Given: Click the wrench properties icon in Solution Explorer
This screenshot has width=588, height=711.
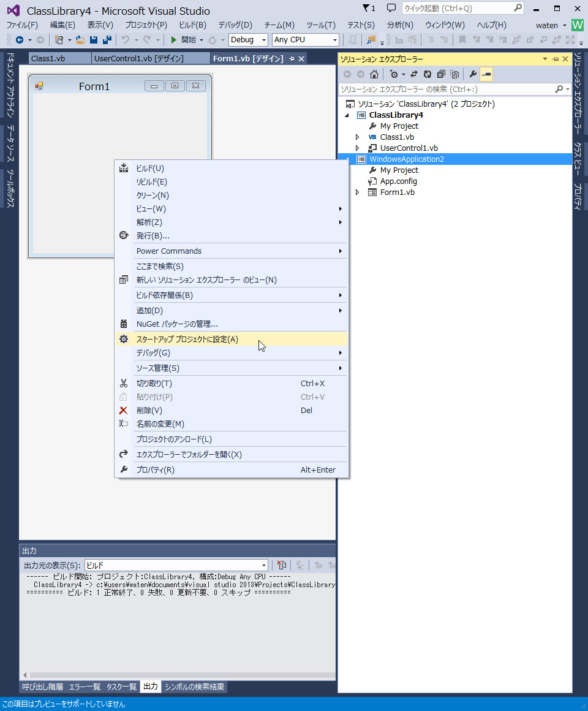Looking at the screenshot, I should point(473,74).
